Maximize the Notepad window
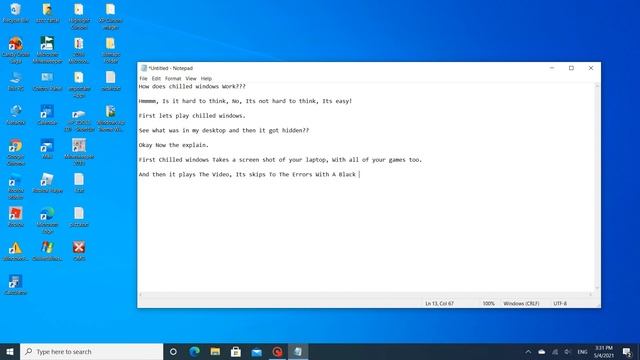 [571, 68]
